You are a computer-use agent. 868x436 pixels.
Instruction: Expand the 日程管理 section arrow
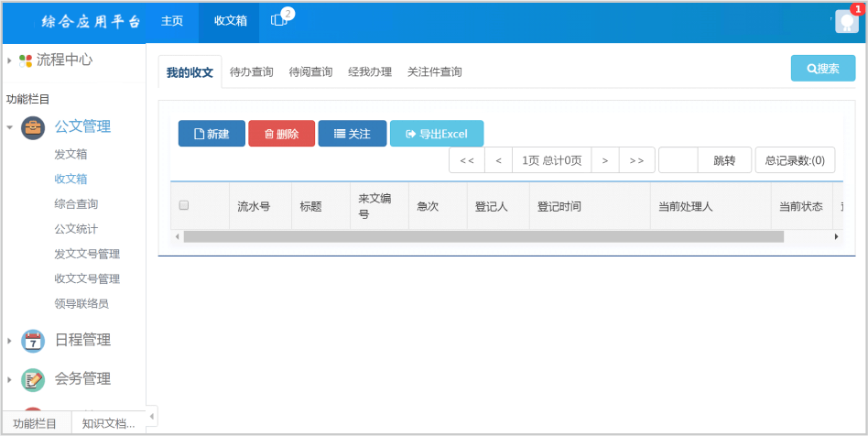9,340
